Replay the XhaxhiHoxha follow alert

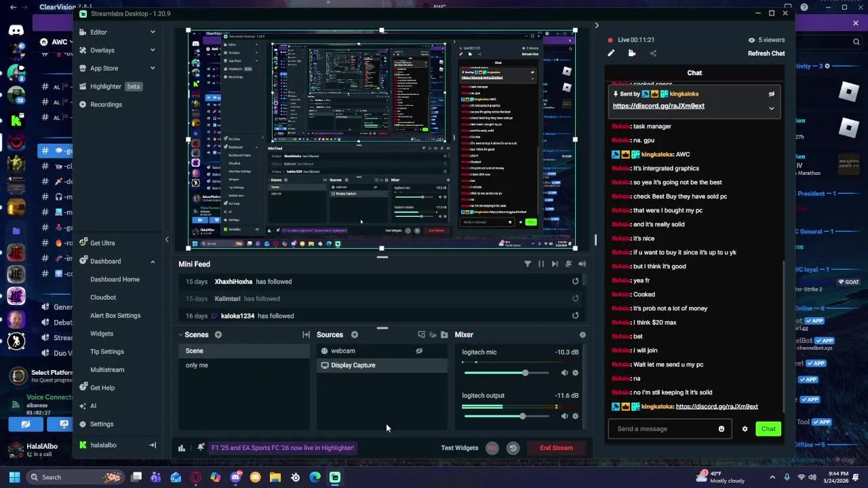pyautogui.click(x=575, y=281)
